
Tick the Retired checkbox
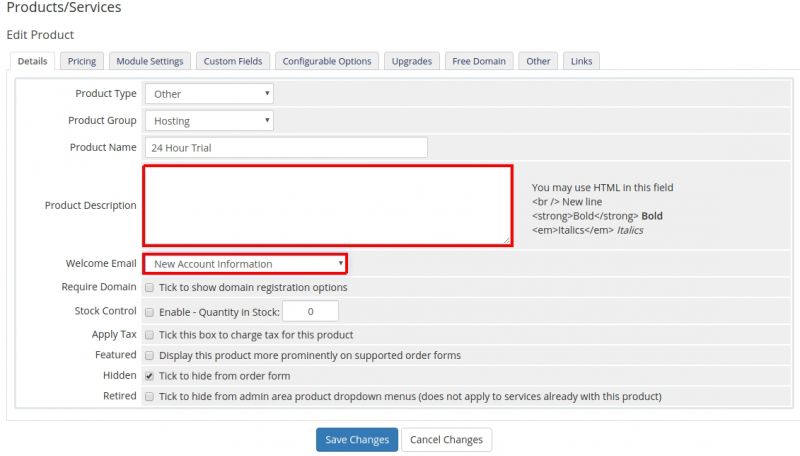tap(149, 397)
